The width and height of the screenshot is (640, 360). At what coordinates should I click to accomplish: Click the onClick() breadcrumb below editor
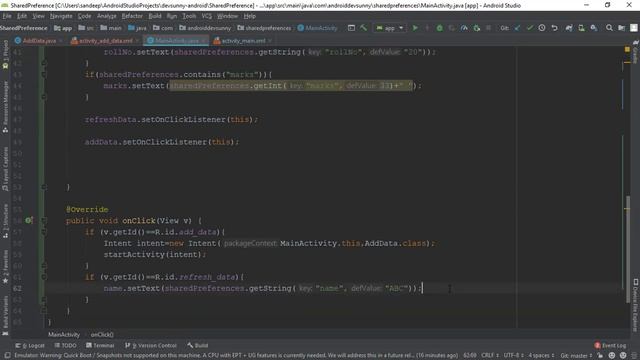coord(102,334)
